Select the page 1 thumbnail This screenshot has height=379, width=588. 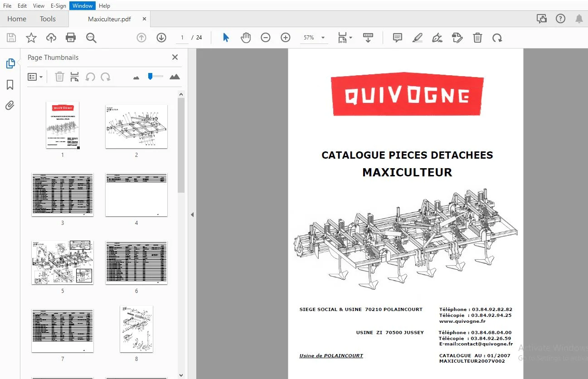tap(63, 125)
